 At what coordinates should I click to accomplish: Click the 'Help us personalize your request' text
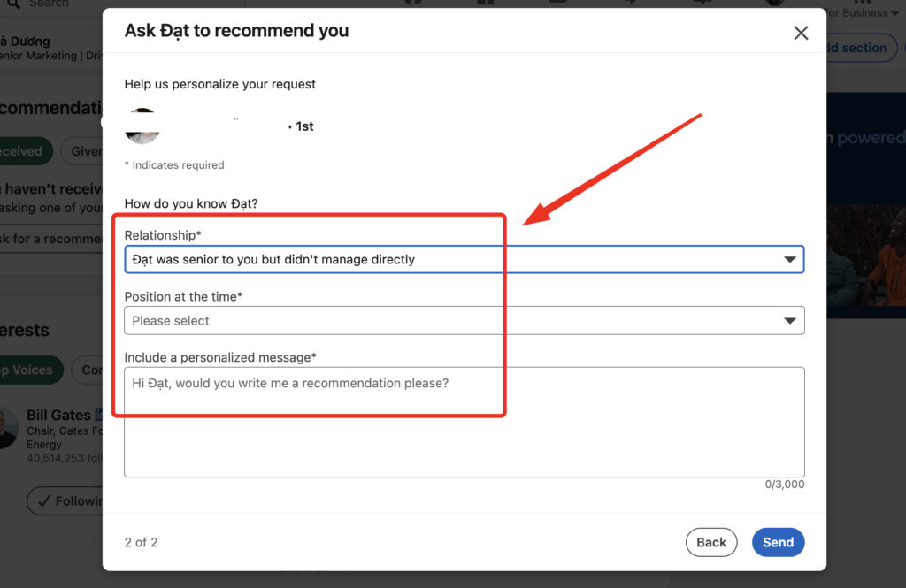[x=220, y=84]
